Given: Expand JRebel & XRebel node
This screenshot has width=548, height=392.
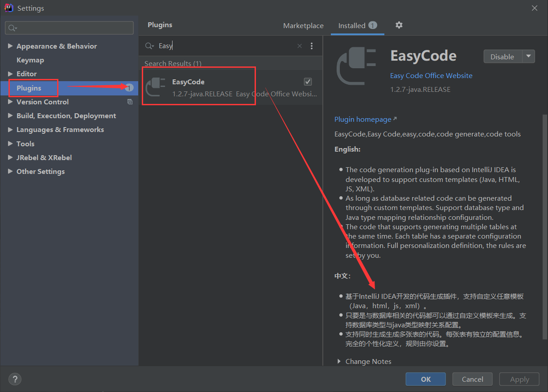Looking at the screenshot, I should tap(10, 157).
